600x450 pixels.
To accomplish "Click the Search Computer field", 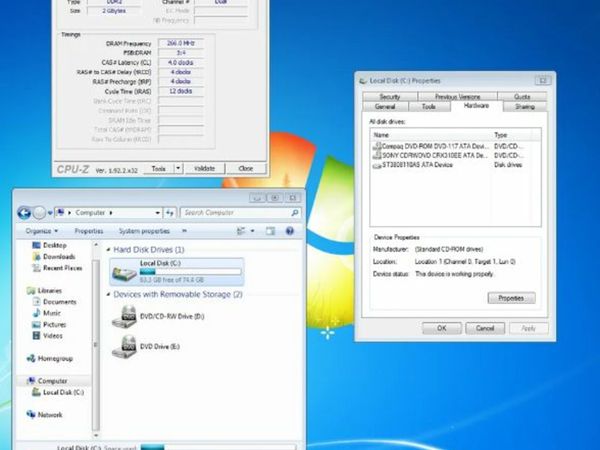I will [x=241, y=213].
